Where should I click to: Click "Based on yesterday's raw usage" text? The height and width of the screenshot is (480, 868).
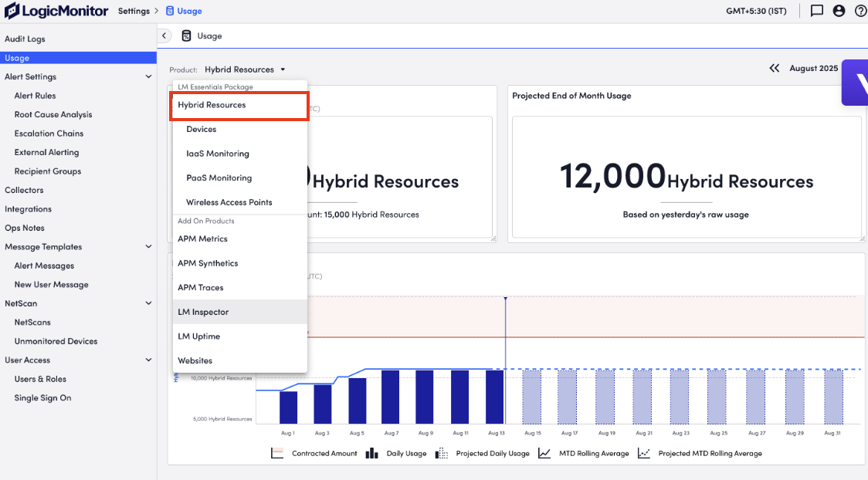(x=686, y=215)
